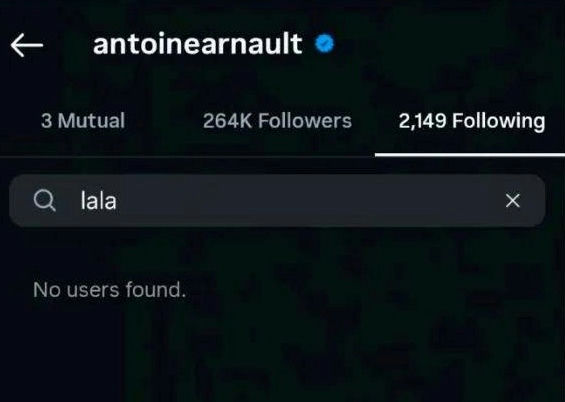Click the Following count label
This screenshot has width=565, height=402.
coord(472,121)
